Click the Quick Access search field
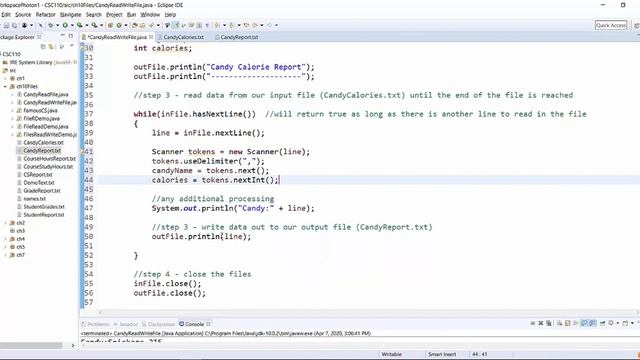640x360 pixels. coord(611,25)
